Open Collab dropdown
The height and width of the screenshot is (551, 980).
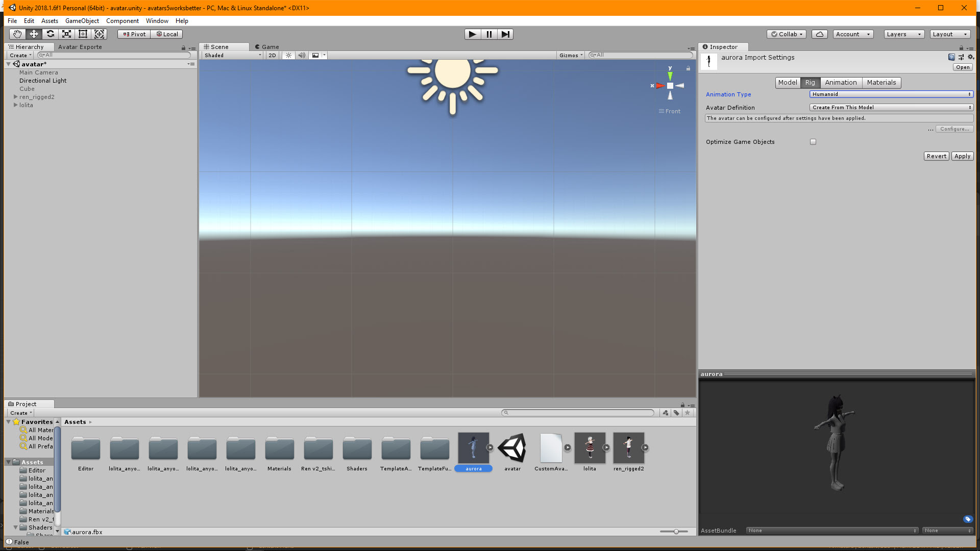click(787, 34)
